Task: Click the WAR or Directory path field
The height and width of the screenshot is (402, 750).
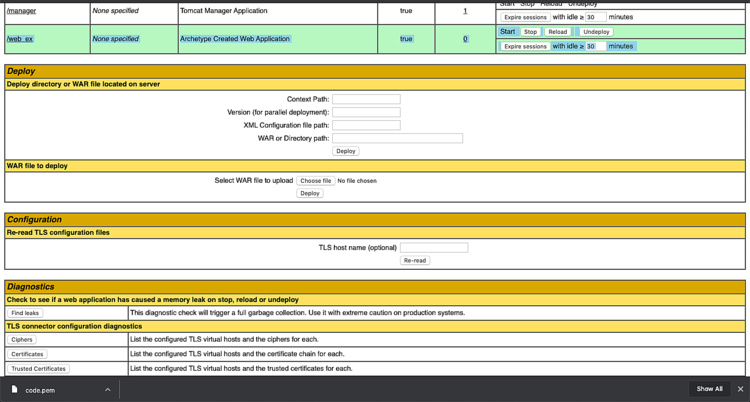Action: (x=397, y=138)
